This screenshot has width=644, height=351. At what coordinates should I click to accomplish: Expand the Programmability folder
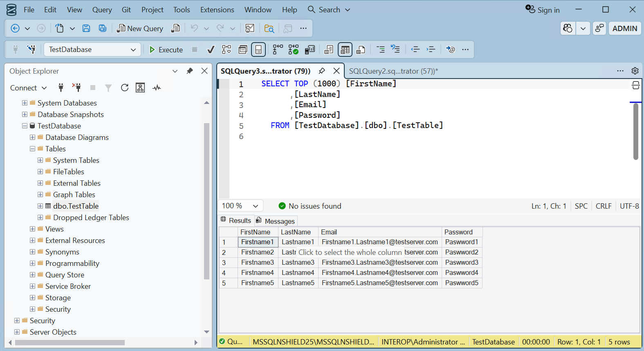tap(33, 263)
